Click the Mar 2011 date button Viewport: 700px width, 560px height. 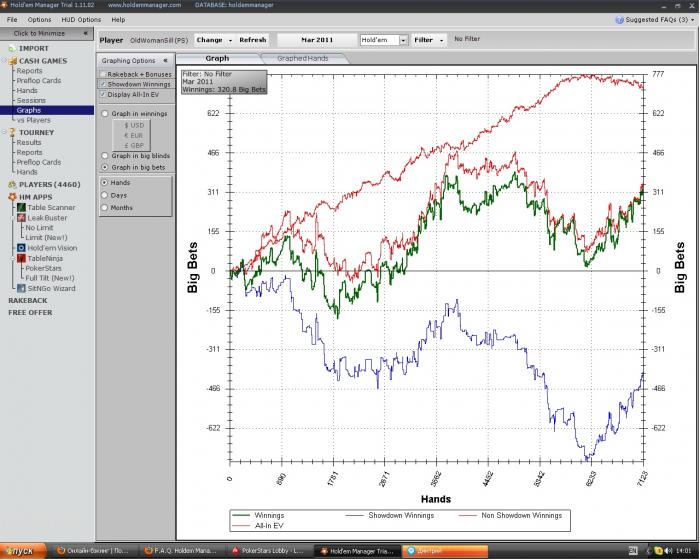click(316, 40)
